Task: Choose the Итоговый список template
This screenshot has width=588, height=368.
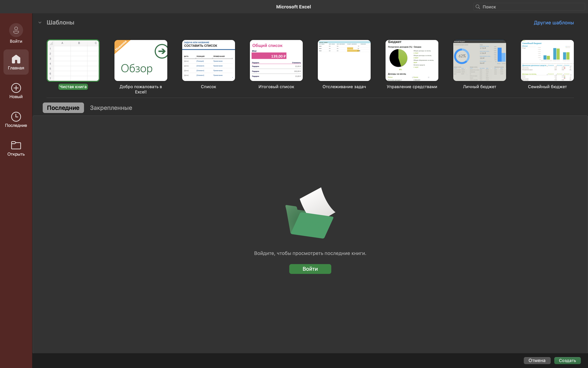Action: pos(276,61)
